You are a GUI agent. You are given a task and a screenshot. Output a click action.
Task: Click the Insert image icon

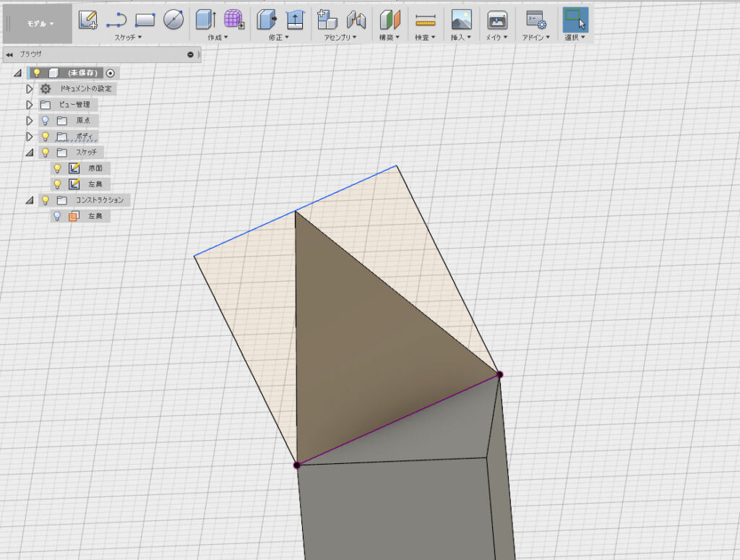click(461, 20)
